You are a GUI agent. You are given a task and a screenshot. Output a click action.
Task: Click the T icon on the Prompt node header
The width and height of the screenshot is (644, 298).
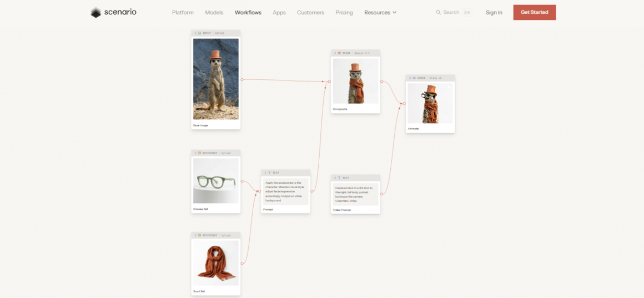(x=269, y=173)
